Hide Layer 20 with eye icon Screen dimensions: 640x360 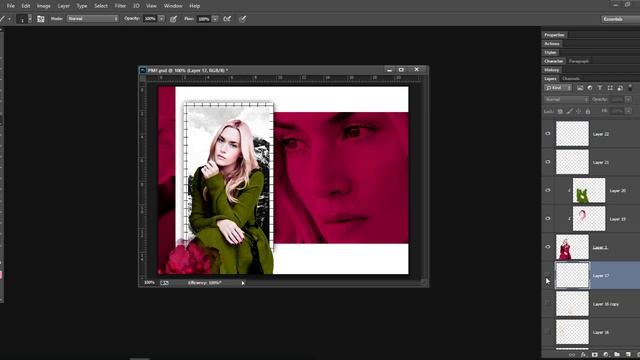548,190
